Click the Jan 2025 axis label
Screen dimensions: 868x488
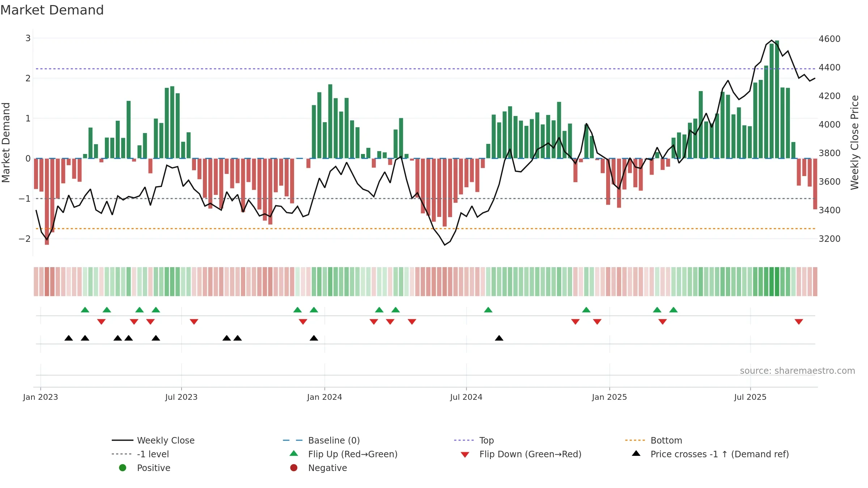pos(609,397)
